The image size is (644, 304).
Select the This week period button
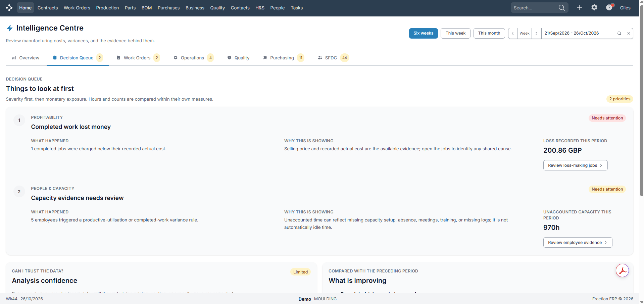point(455,33)
